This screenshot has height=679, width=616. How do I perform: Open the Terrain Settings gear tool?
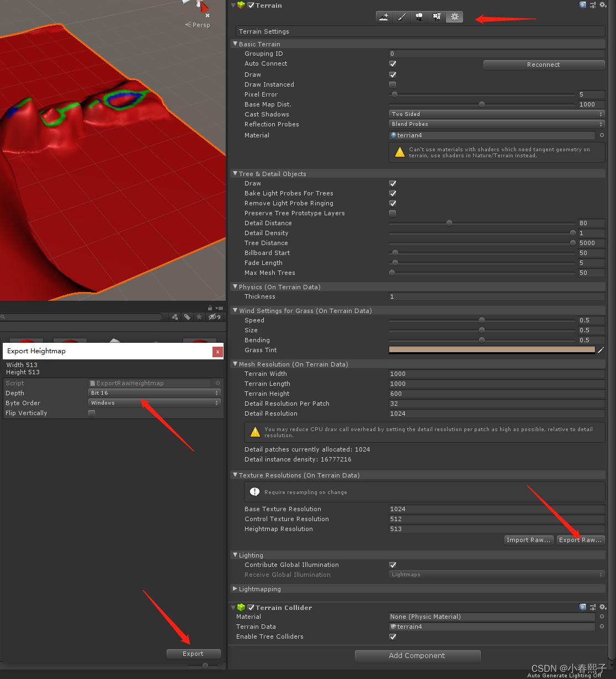click(454, 17)
